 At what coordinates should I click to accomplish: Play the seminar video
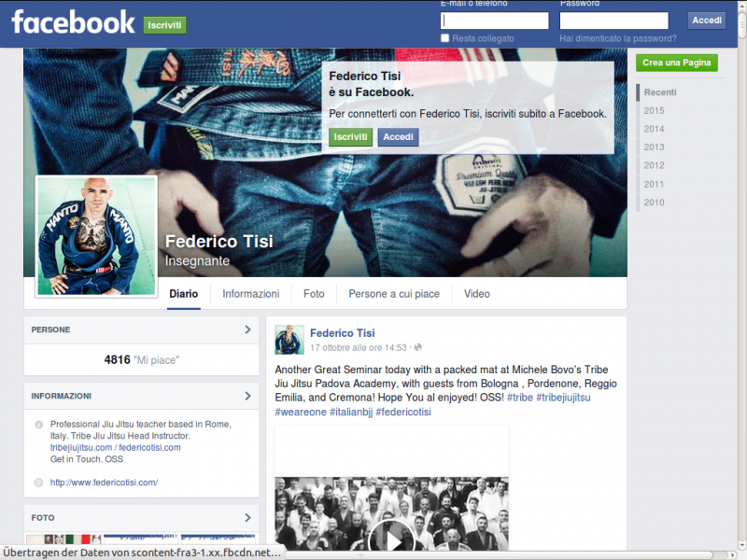tap(391, 539)
